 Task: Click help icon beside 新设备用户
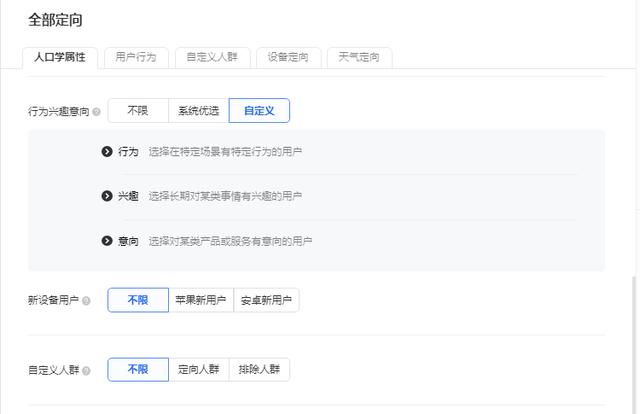tap(86, 301)
